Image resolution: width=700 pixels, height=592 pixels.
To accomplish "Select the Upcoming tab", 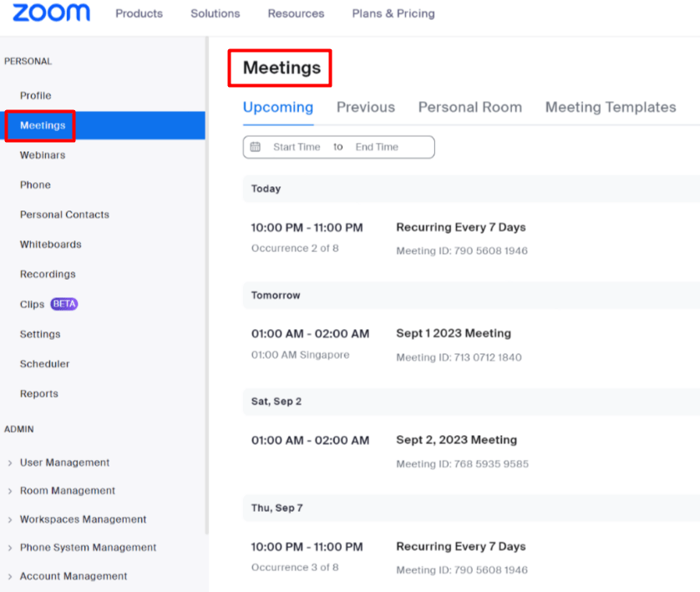I will [278, 107].
